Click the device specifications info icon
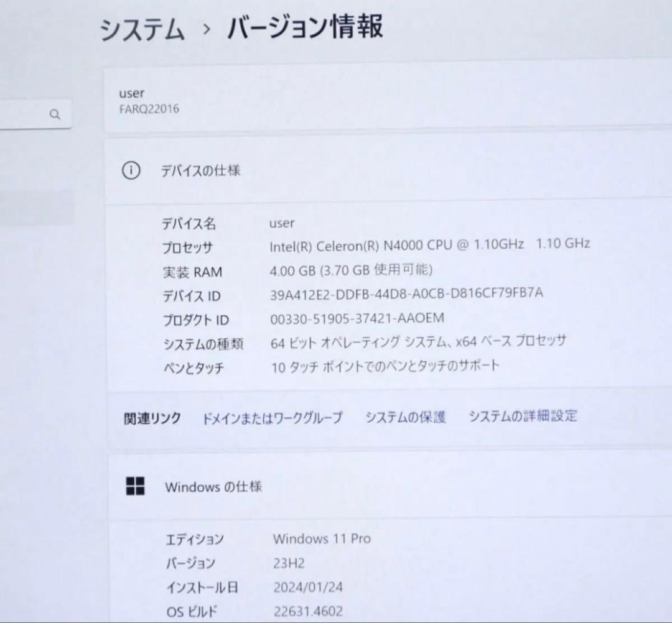The height and width of the screenshot is (623, 672). pyautogui.click(x=131, y=170)
